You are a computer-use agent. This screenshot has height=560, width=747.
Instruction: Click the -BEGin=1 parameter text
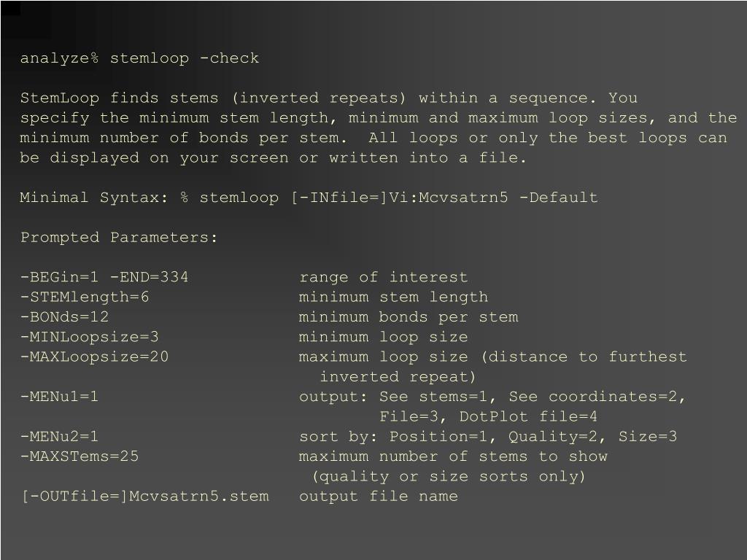[59, 277]
